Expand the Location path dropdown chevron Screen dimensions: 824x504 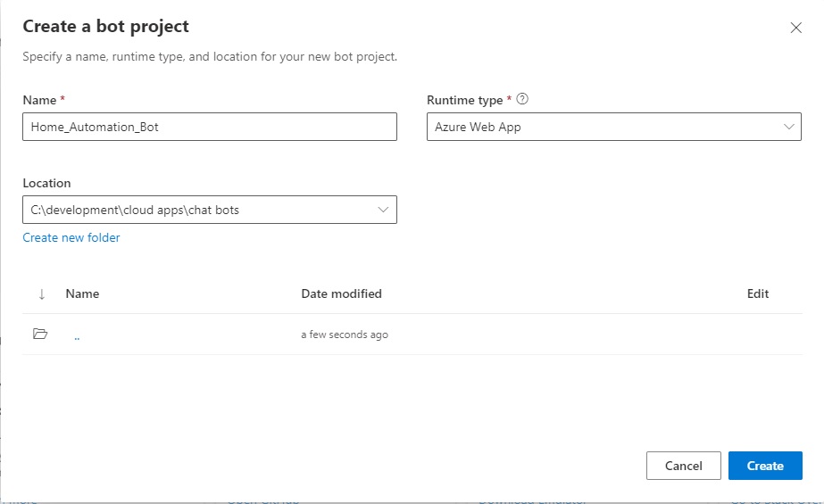tap(384, 210)
